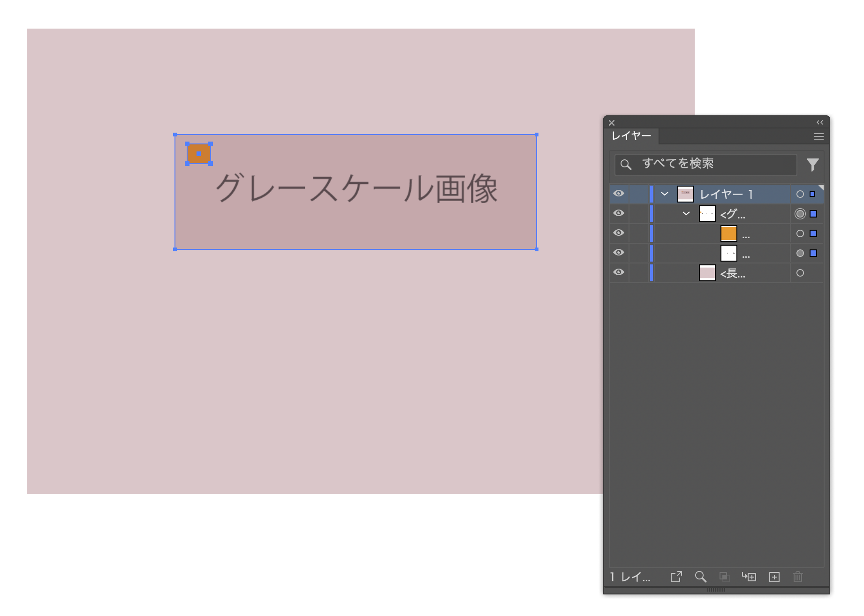Hide レイヤー 1 using its eye icon

[619, 194]
